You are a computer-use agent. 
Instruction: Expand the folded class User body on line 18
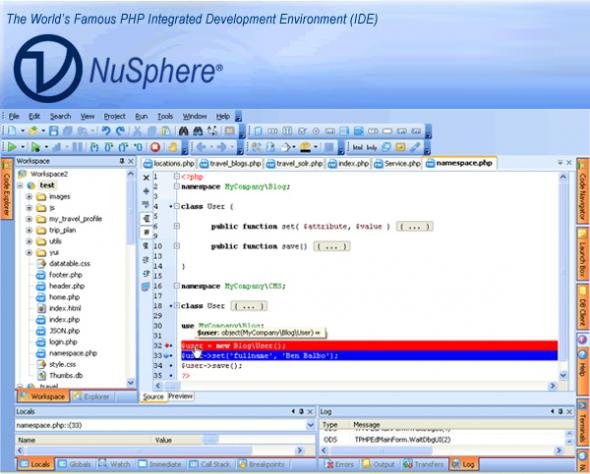tap(249, 306)
